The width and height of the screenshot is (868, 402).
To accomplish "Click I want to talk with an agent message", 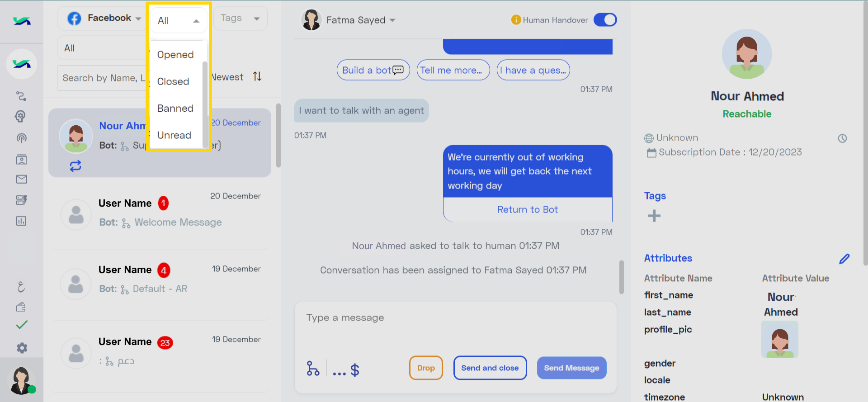I will coord(362,111).
